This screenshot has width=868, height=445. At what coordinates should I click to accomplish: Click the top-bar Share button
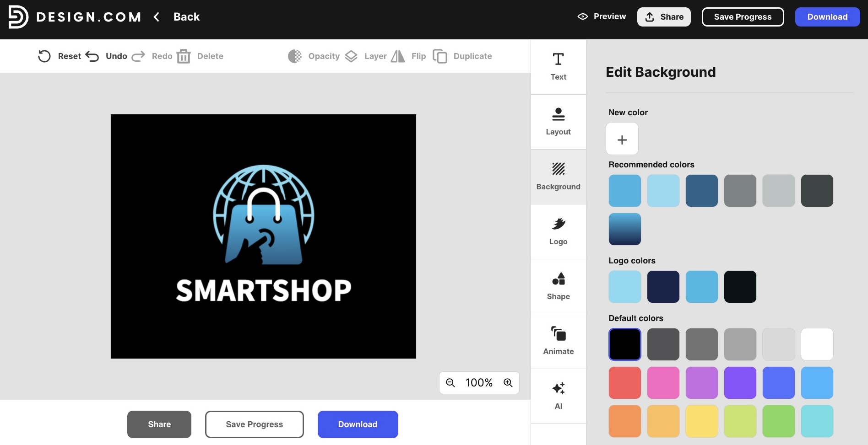pos(664,17)
